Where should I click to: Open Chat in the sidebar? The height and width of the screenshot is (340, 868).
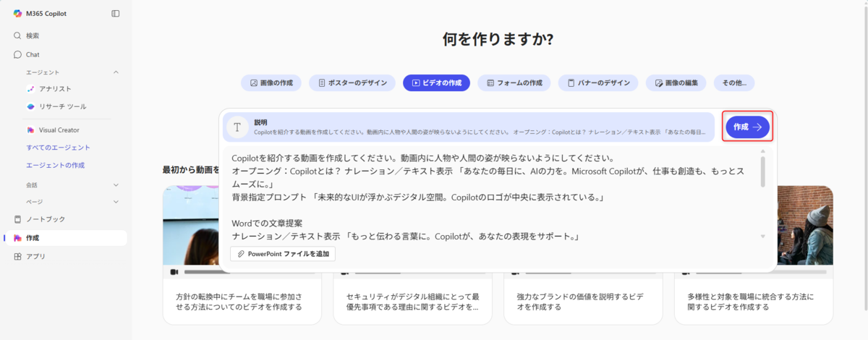[x=65, y=54]
